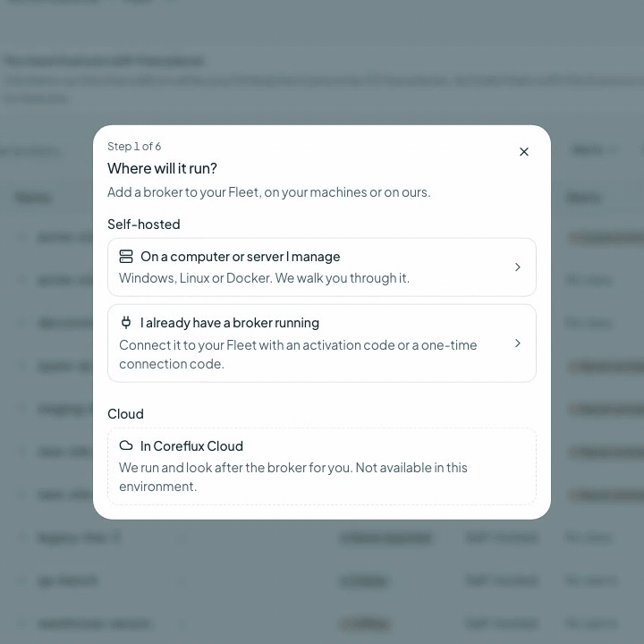Click the cloud icon beside Coreflux Cloud
The height and width of the screenshot is (644, 644).
pyautogui.click(x=126, y=445)
